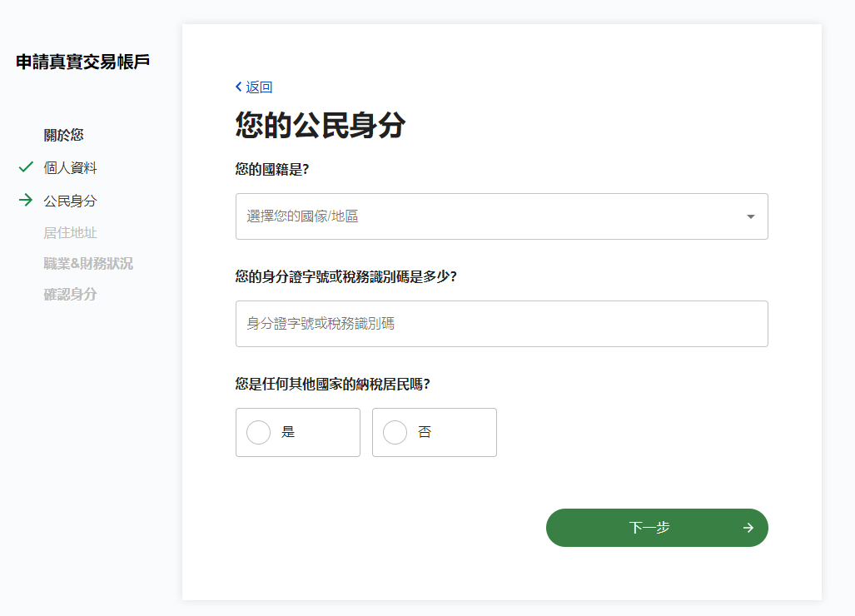Click the arrow icon on 下一步 button

[x=748, y=528]
